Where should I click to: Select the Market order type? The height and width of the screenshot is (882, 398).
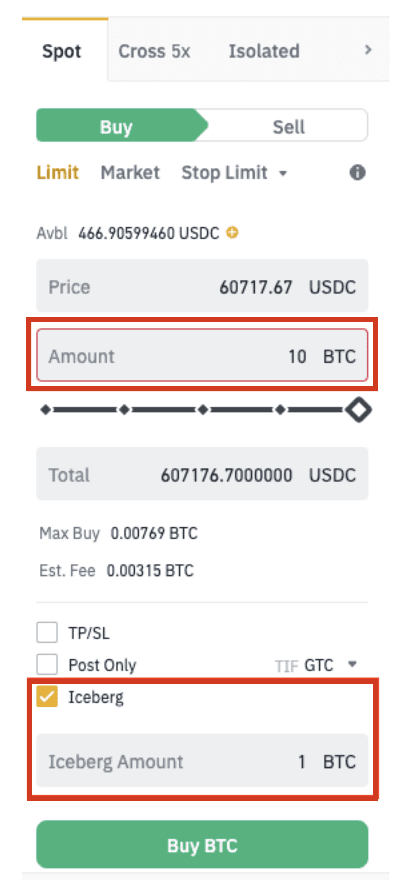[x=130, y=173]
